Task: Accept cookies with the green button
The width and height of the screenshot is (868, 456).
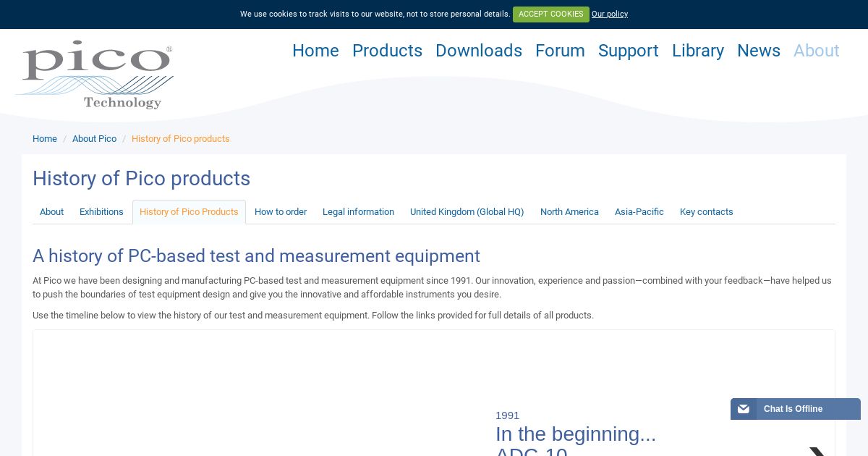Action: coord(551,14)
